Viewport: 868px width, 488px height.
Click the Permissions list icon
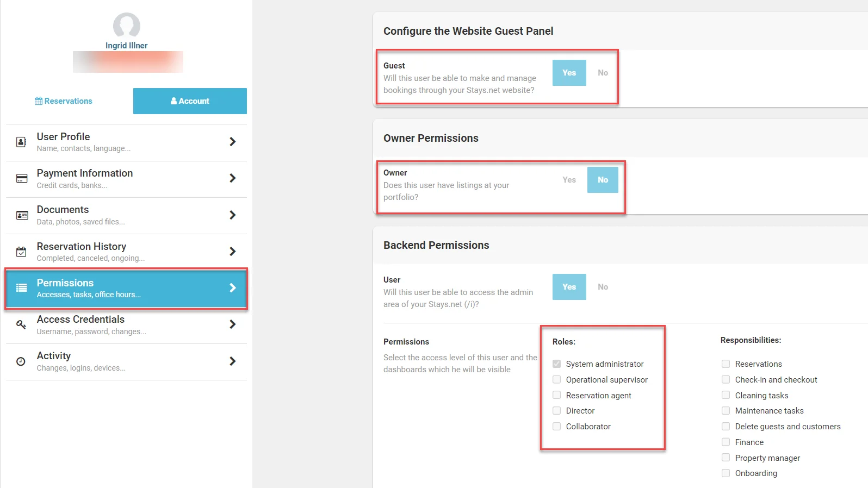point(22,288)
